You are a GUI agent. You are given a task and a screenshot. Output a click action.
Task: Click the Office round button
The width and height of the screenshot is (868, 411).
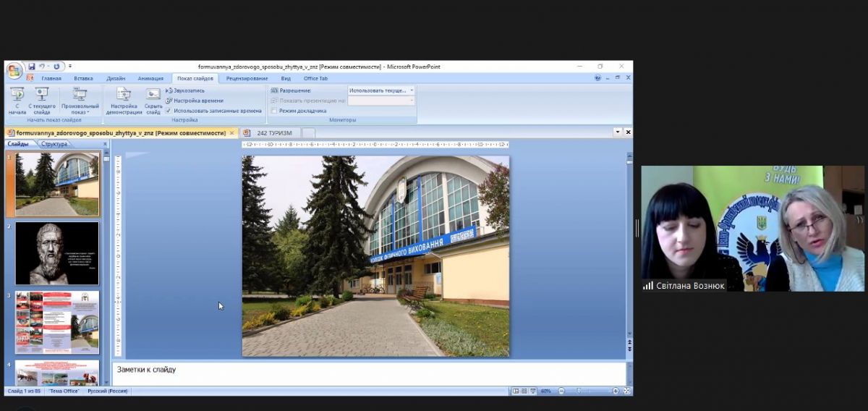pyautogui.click(x=14, y=70)
